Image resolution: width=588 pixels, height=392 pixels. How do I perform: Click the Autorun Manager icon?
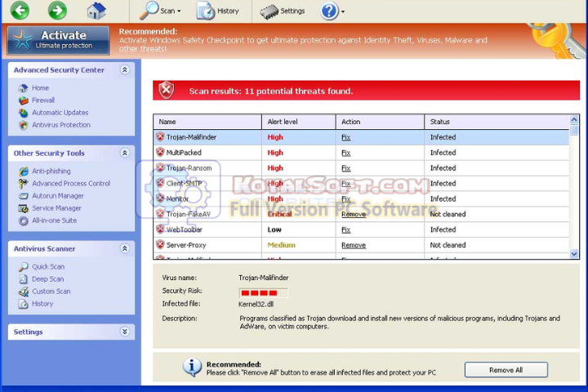pyautogui.click(x=23, y=196)
